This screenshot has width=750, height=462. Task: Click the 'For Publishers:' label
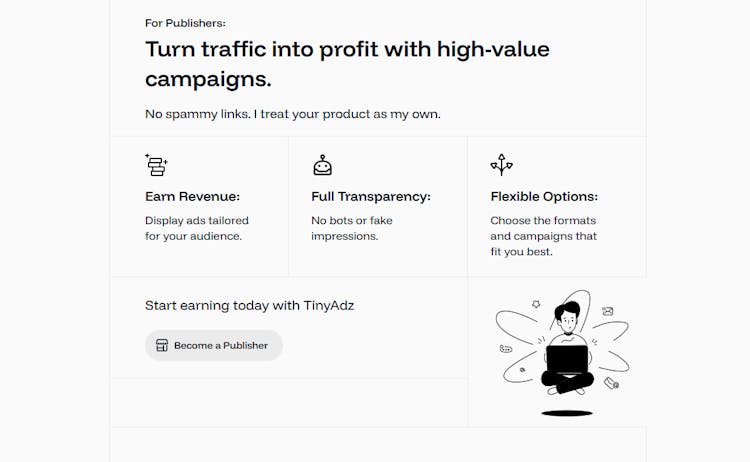[185, 23]
